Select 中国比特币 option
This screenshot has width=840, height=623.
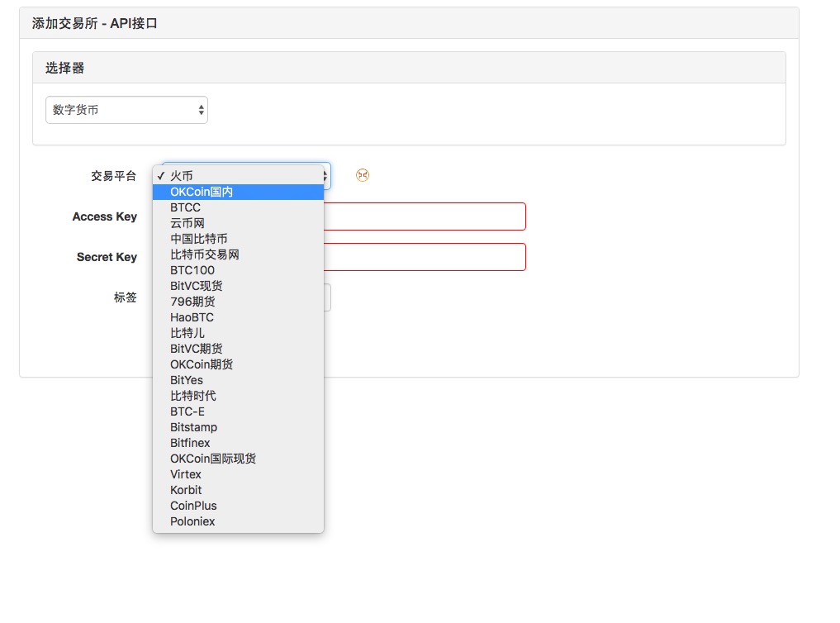[239, 239]
